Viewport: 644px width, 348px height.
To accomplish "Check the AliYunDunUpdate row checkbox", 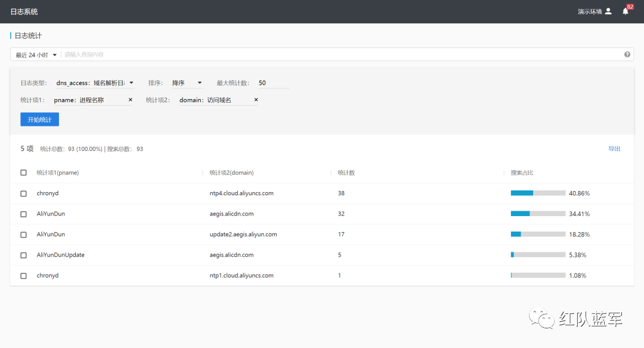I will 23,255.
